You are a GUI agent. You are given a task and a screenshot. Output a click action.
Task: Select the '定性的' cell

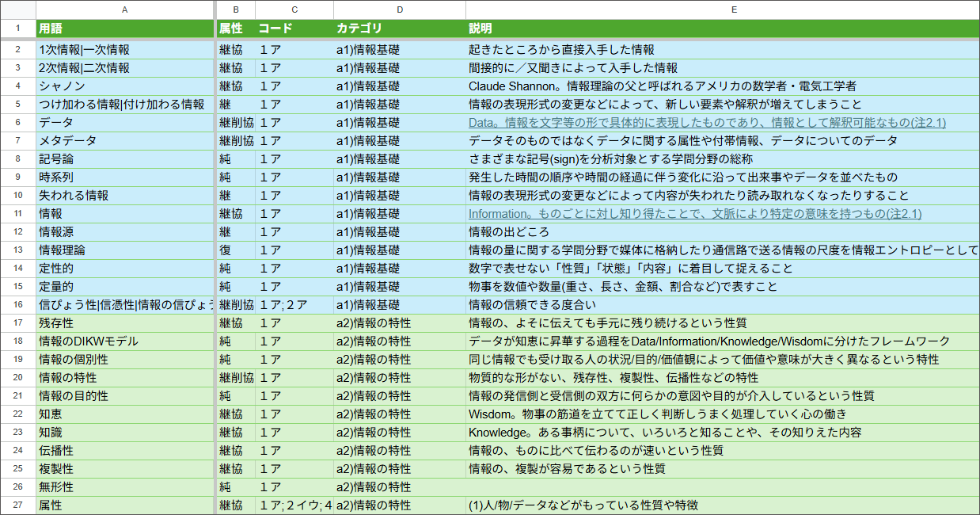point(125,269)
